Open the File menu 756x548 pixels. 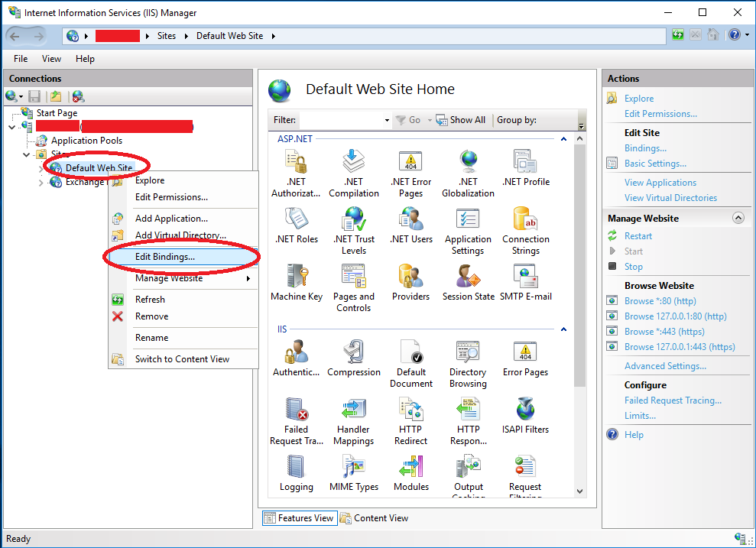pos(21,59)
